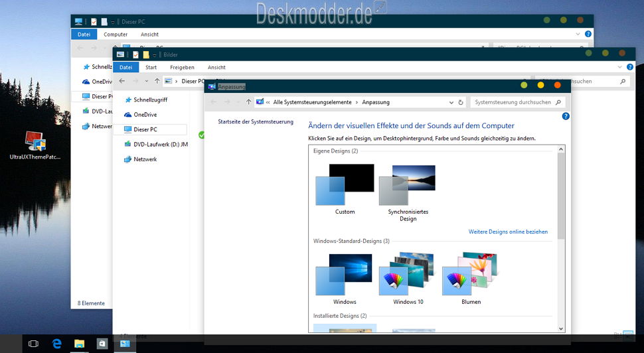Screen dimensions: 644x353
Task: Select the Custom theme
Action: (x=345, y=189)
